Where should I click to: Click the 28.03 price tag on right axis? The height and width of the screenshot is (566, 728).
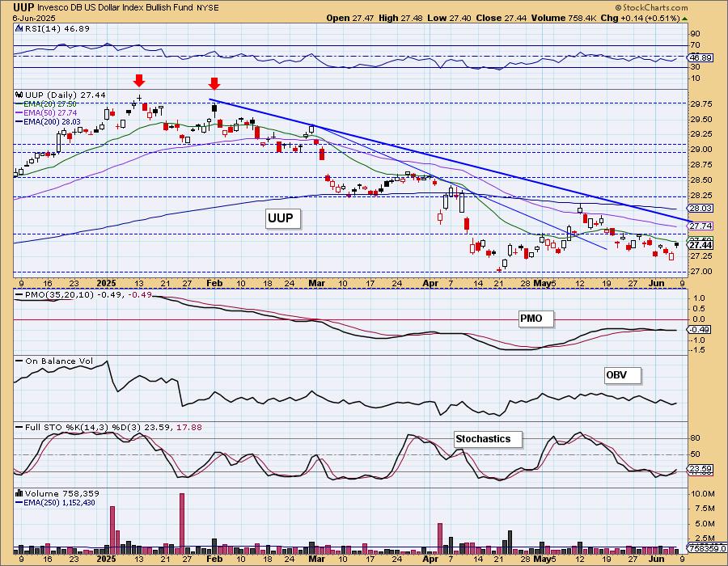point(700,209)
